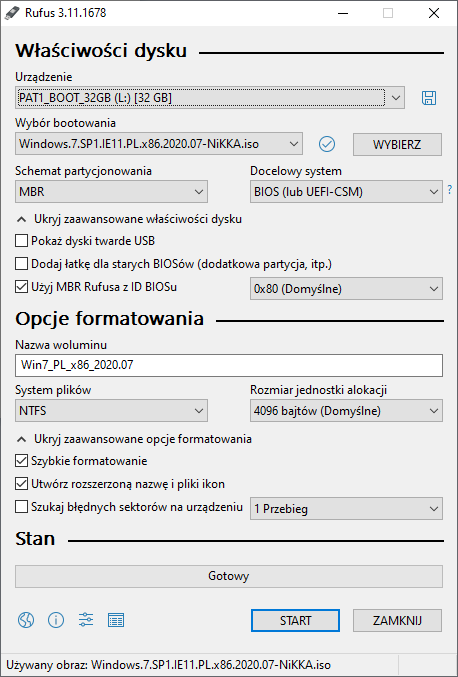Click the save disk image icon
The height and width of the screenshot is (677, 458).
point(429,98)
